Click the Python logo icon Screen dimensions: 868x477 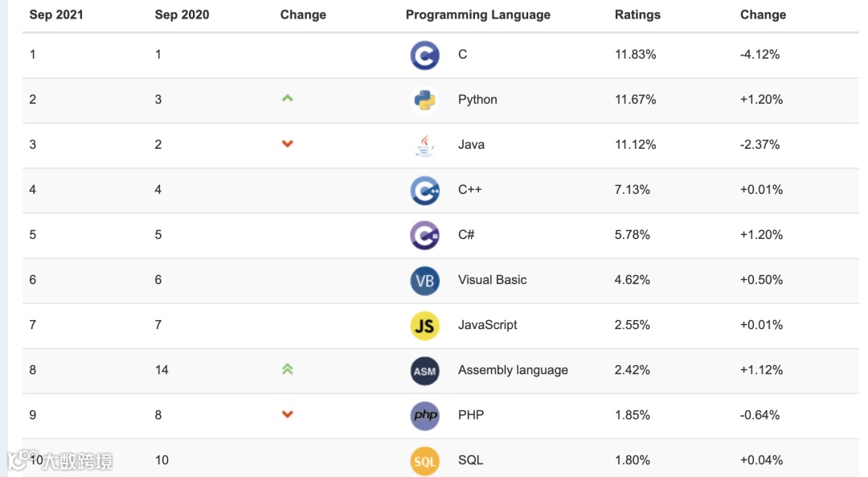click(x=424, y=100)
